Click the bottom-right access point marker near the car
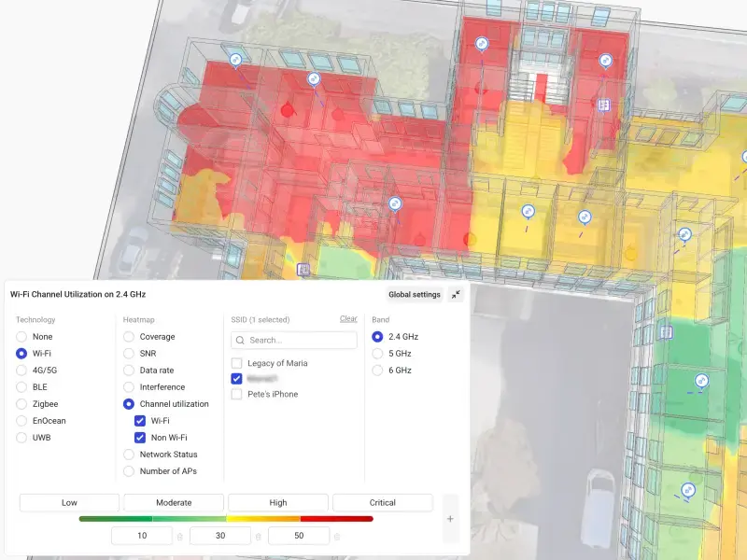The width and height of the screenshot is (747, 560). (688, 489)
